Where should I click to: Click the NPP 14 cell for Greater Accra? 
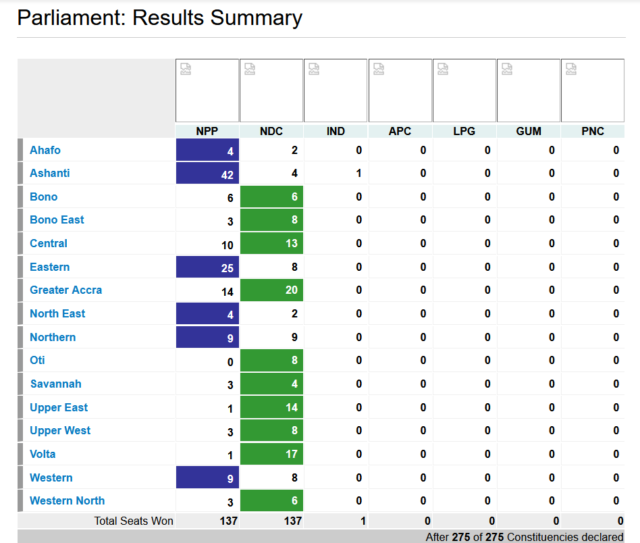[207, 291]
